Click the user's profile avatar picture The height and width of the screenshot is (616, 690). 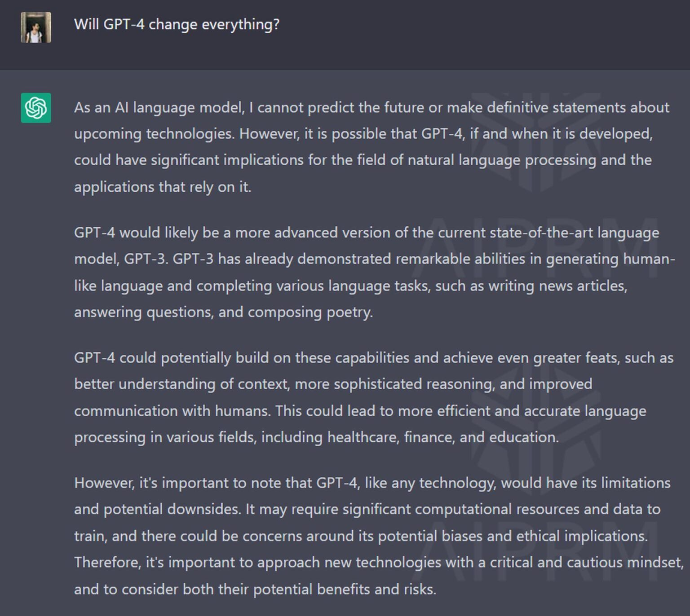pos(36,27)
